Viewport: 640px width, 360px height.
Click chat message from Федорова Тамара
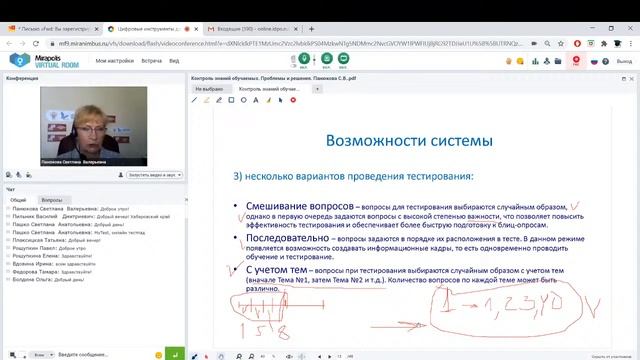tap(52, 272)
